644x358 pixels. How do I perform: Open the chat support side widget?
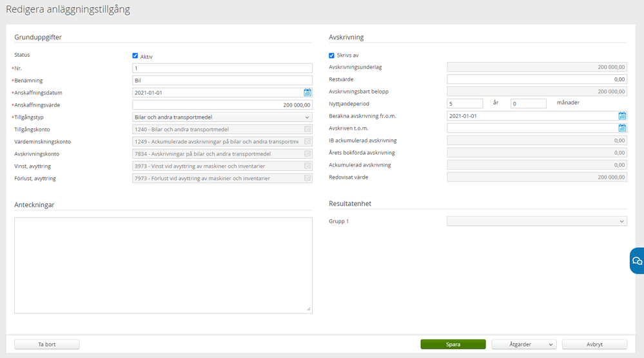[x=637, y=261]
